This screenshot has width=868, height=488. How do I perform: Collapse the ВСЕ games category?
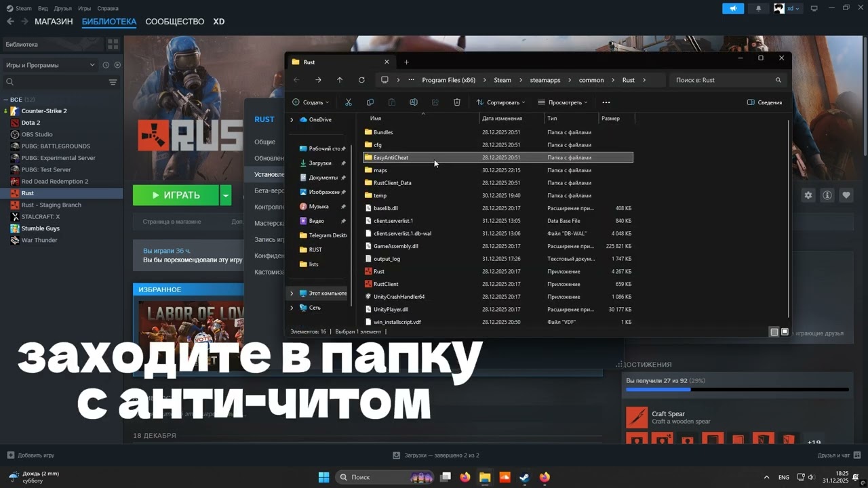point(5,100)
